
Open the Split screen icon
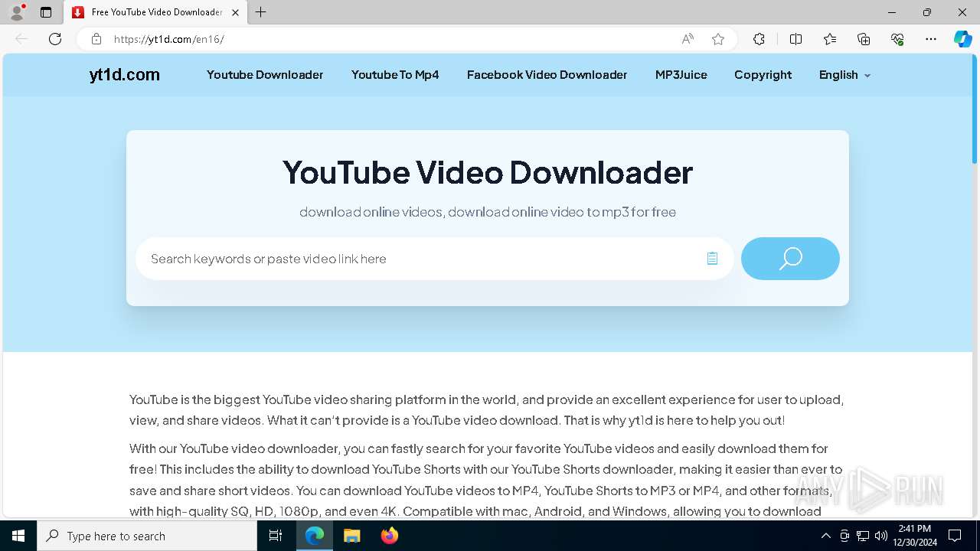(x=795, y=39)
